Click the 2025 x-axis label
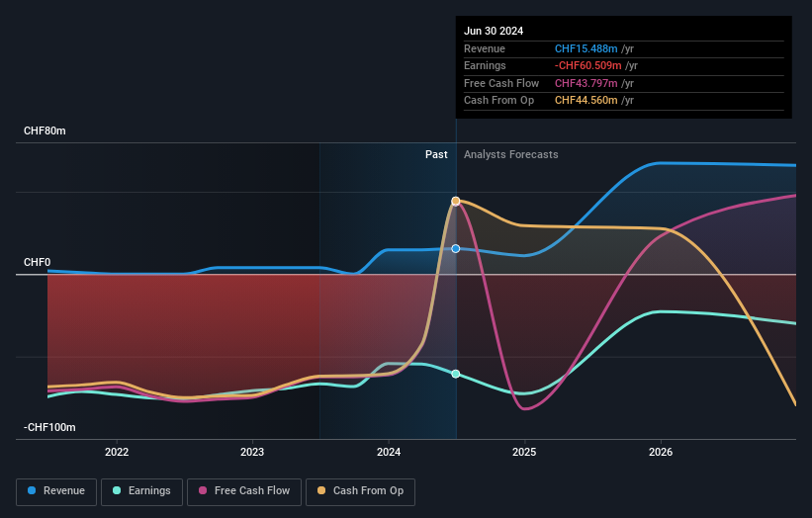812x518 pixels. [524, 453]
